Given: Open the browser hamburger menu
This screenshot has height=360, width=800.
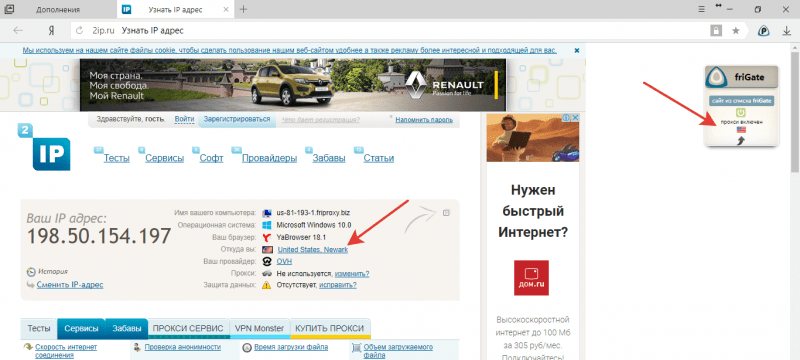Looking at the screenshot, I should click(x=703, y=9).
